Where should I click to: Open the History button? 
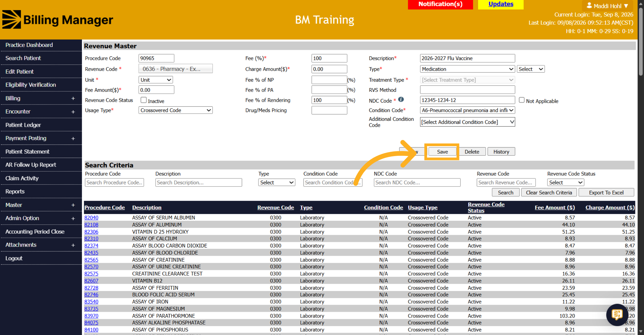coord(501,152)
